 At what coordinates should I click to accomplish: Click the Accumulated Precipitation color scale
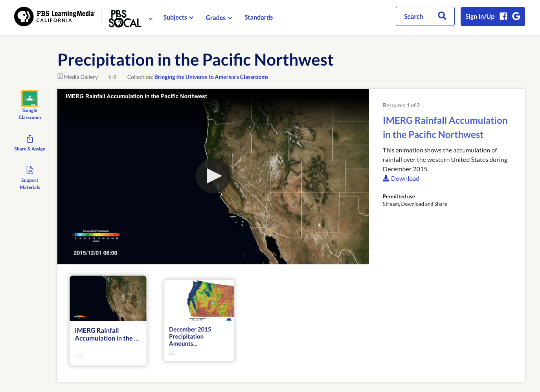pos(96,234)
